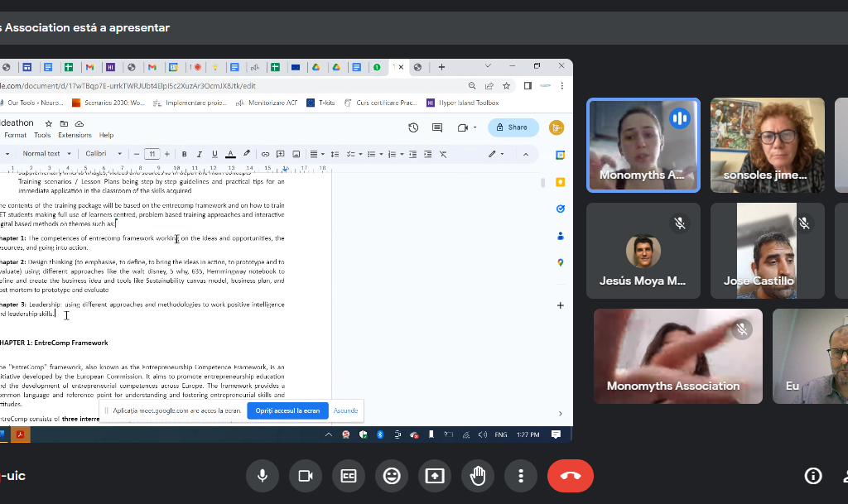Screen dimensions: 848x504
Task: Click the insert link icon in toolbar
Action: (x=265, y=154)
